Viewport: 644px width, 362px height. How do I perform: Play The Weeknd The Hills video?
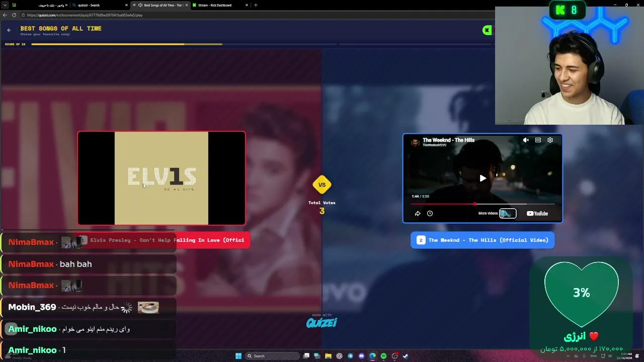[x=482, y=178]
